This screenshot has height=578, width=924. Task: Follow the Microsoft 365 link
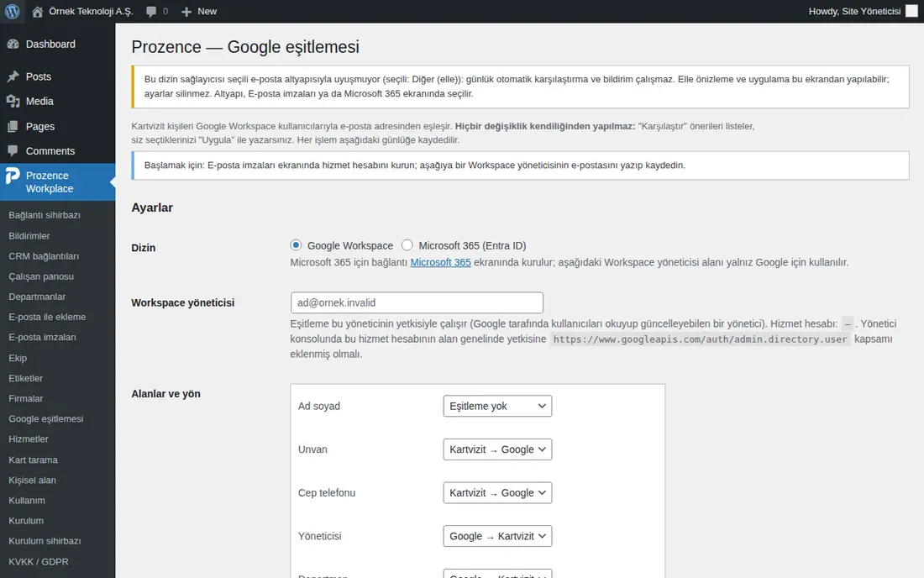click(x=440, y=262)
